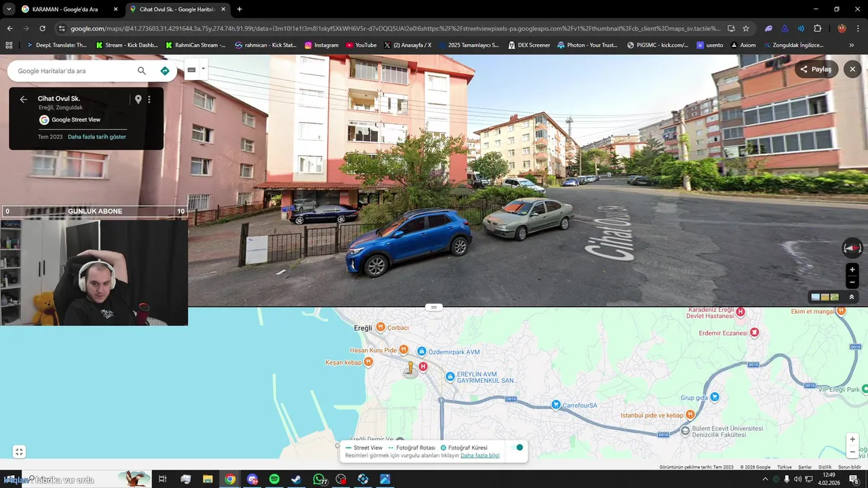
Task: Click the location pin icon in the info card
Action: 138,99
